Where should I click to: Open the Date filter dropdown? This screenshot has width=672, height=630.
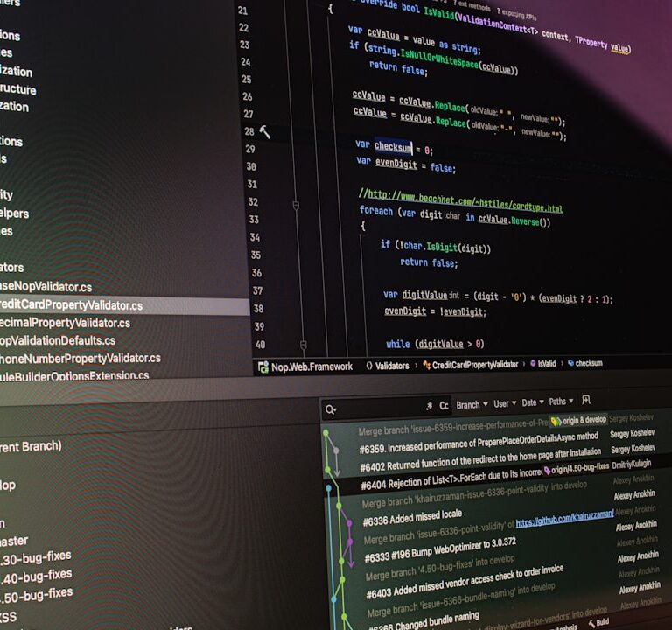point(533,402)
